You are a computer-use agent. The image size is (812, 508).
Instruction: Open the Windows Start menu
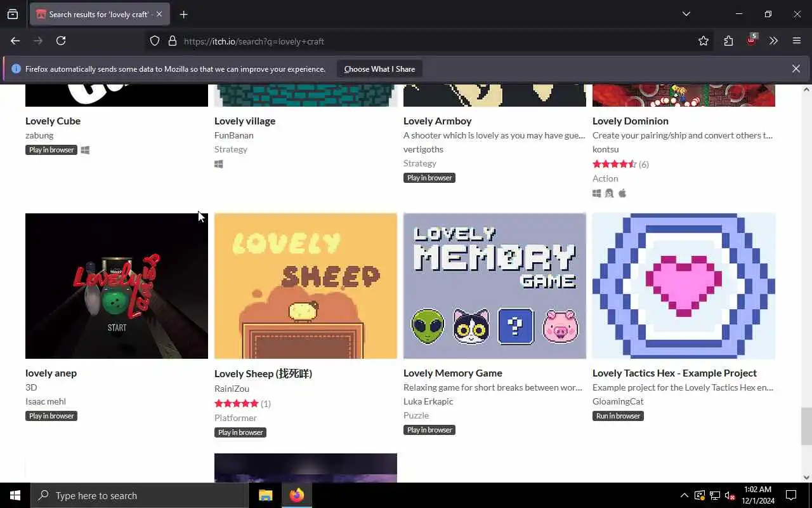tap(15, 495)
